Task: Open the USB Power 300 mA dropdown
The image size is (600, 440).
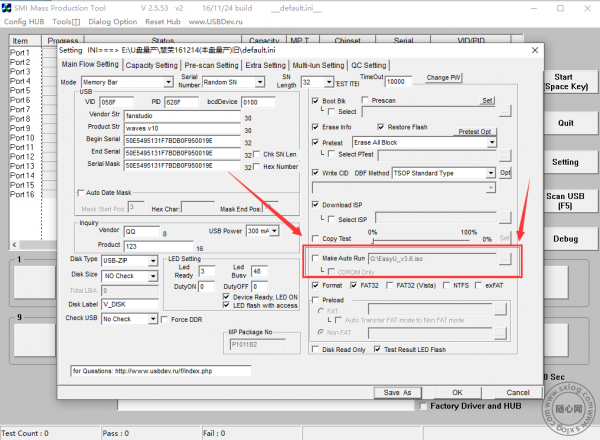Action: 274,231
